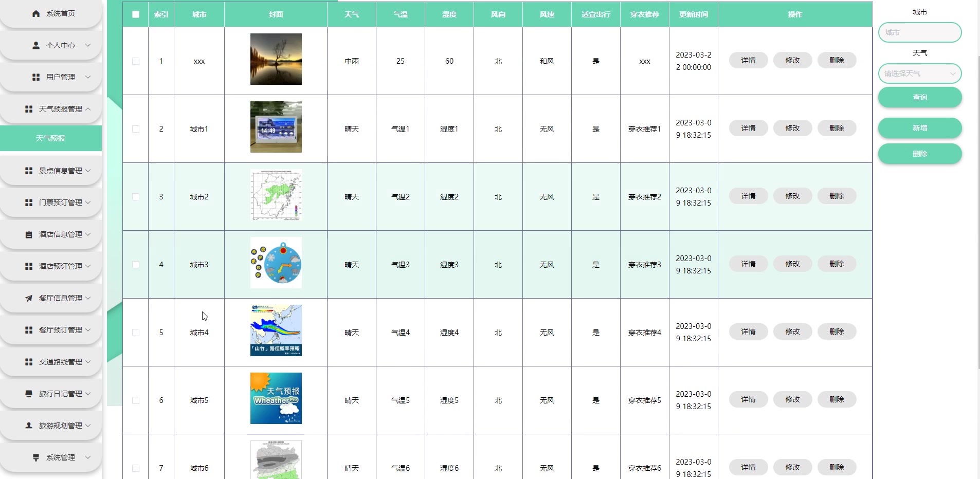Select the 天气预报 submenu item
The image size is (980, 479).
click(x=50, y=138)
